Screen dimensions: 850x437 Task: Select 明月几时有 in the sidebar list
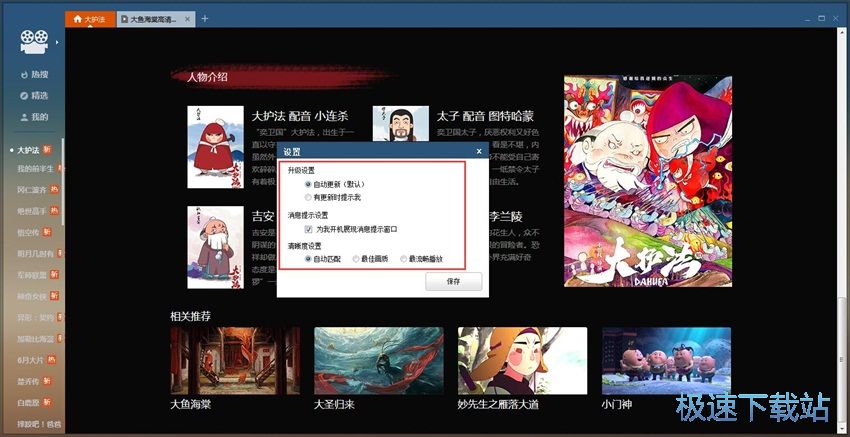pyautogui.click(x=36, y=253)
